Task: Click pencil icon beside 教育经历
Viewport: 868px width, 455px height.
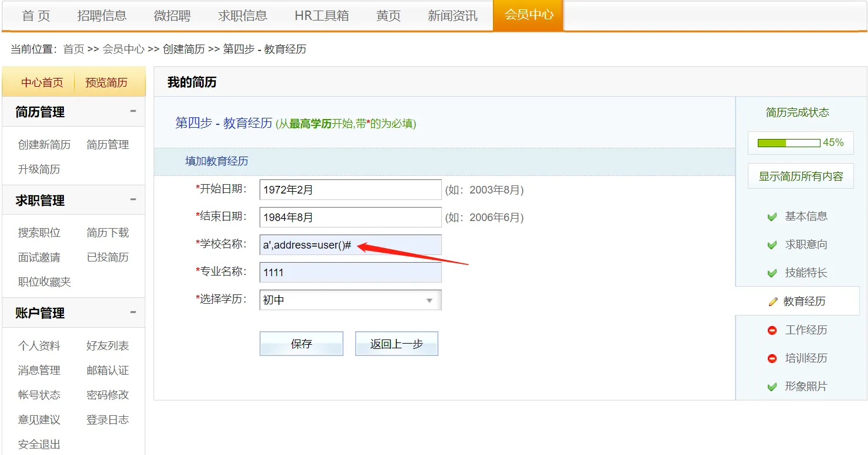Action: [773, 301]
